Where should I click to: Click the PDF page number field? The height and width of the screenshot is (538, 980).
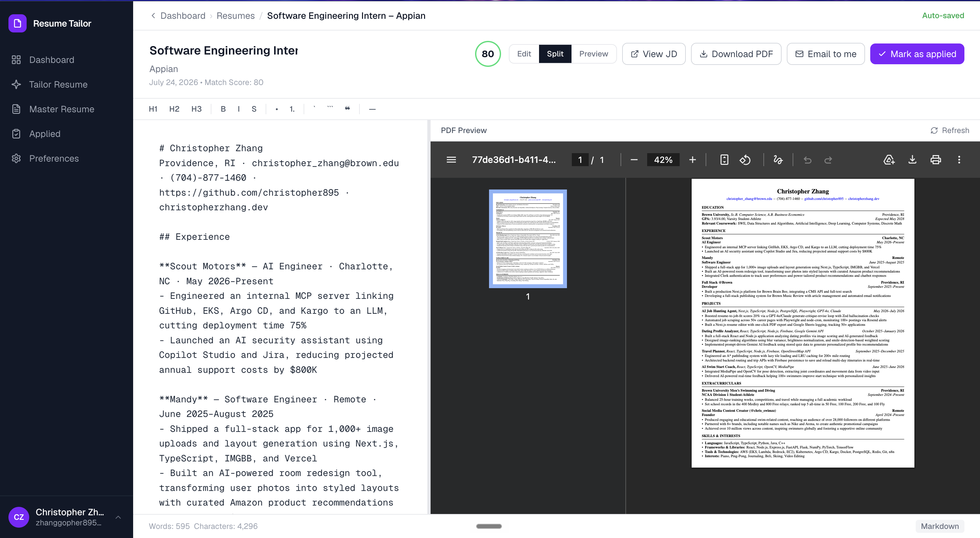pyautogui.click(x=580, y=160)
